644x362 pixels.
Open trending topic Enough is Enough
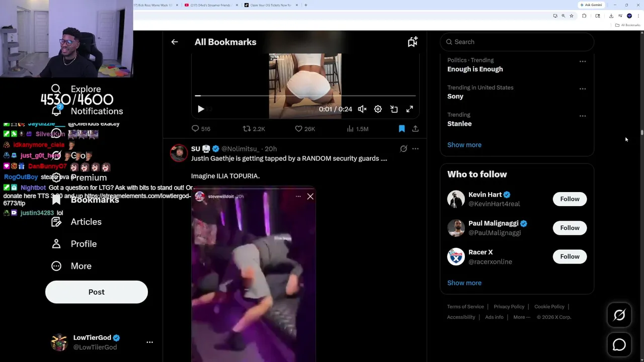[x=475, y=69]
